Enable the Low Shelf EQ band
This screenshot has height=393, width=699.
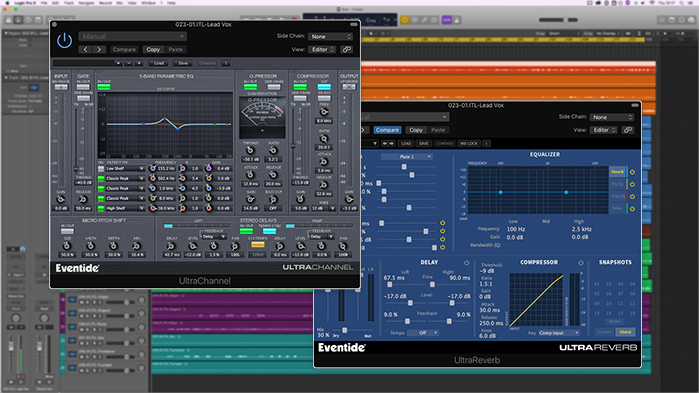[x=101, y=168]
